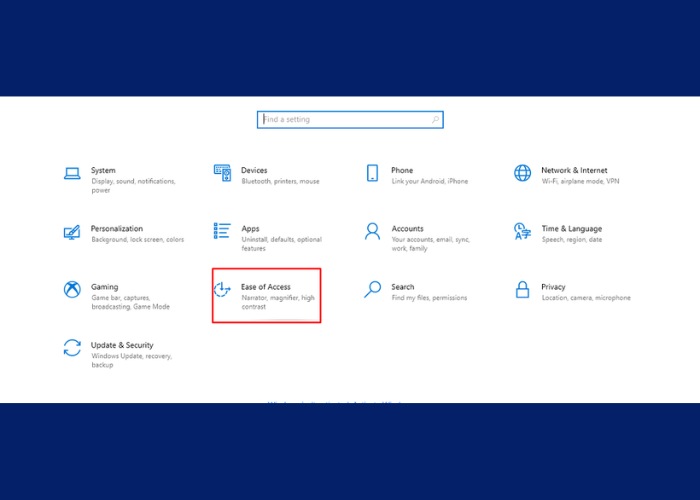
Task: Open the Update & Security title text
Action: (122, 345)
